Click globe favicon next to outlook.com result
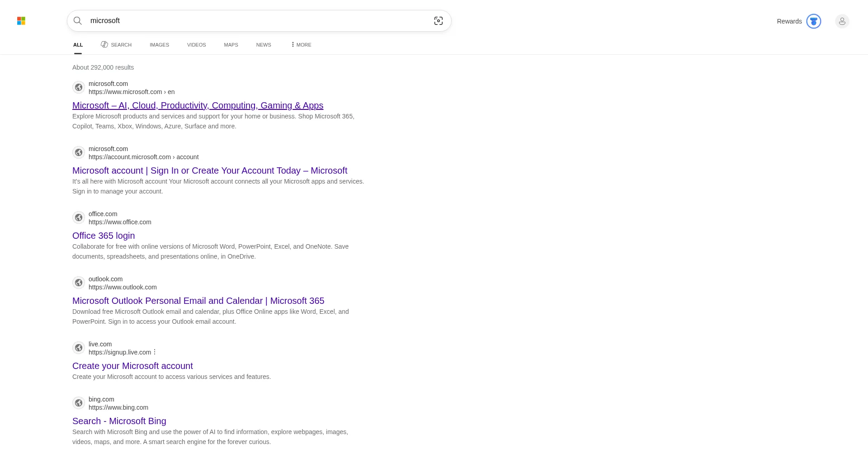The image size is (868, 449). point(79,283)
